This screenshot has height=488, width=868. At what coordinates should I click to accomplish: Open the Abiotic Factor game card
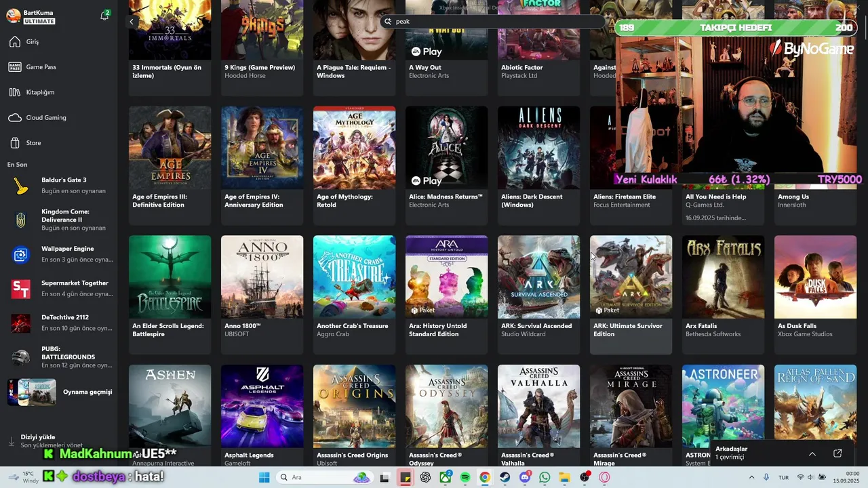538,47
